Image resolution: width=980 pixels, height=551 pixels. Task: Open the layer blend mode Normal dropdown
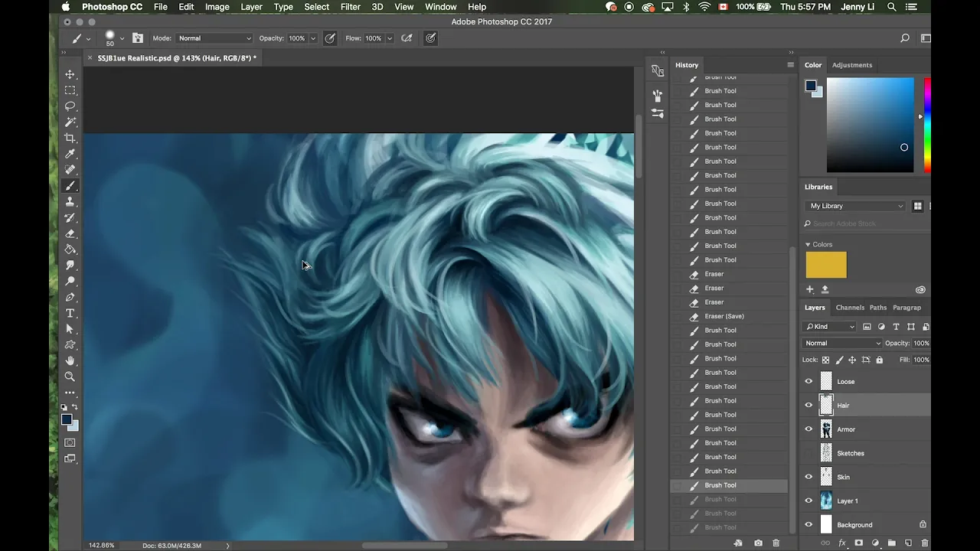point(841,344)
